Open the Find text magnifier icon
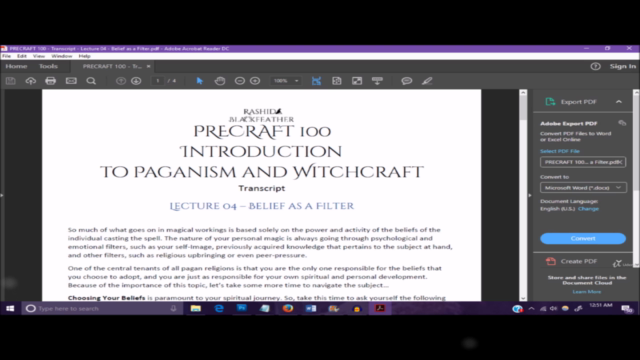This screenshot has height=360, width=640. pyautogui.click(x=91, y=81)
